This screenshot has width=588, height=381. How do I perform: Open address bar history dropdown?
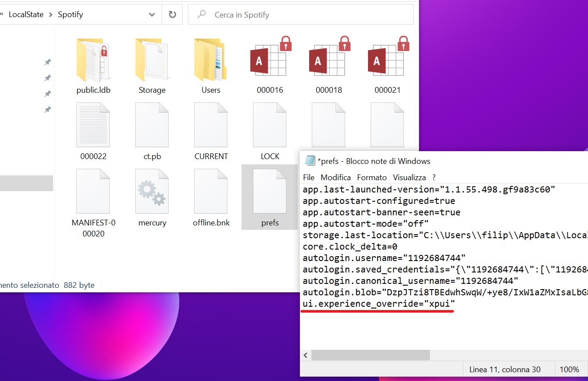click(x=152, y=15)
